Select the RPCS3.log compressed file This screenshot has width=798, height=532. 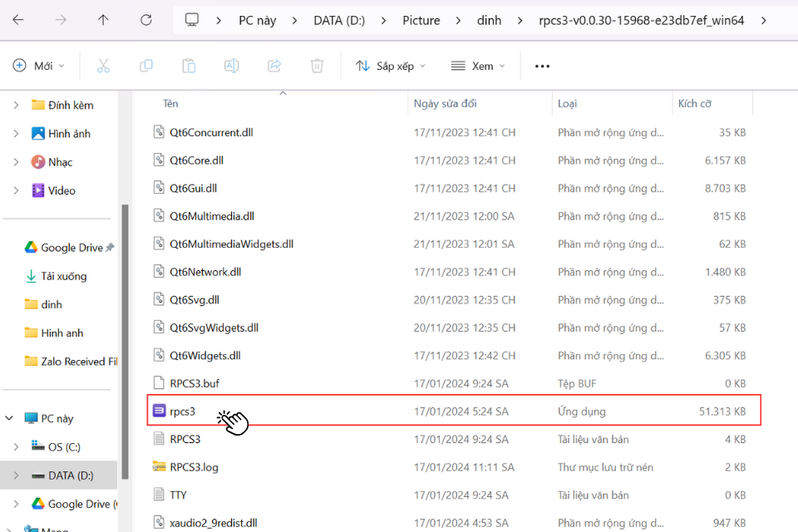tap(450, 467)
